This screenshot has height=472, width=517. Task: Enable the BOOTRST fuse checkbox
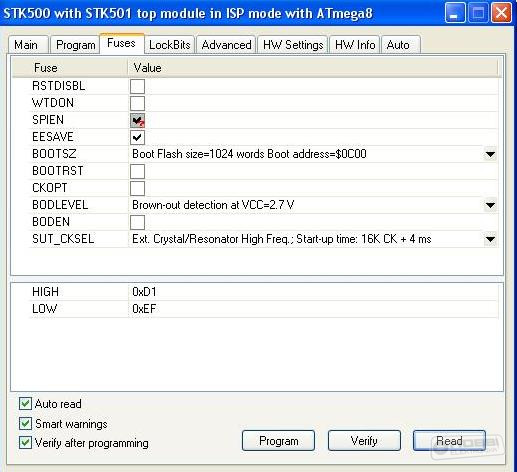click(137, 171)
